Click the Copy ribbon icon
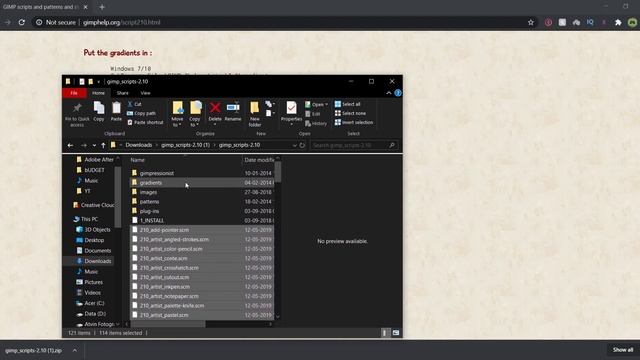This screenshot has width=640, height=360. tap(99, 108)
